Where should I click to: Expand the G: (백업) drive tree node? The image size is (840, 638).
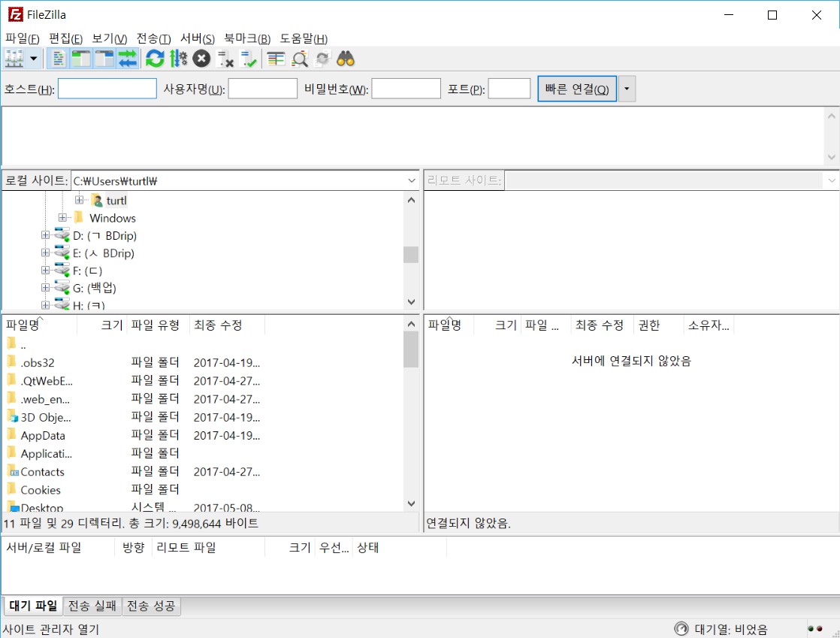[45, 288]
